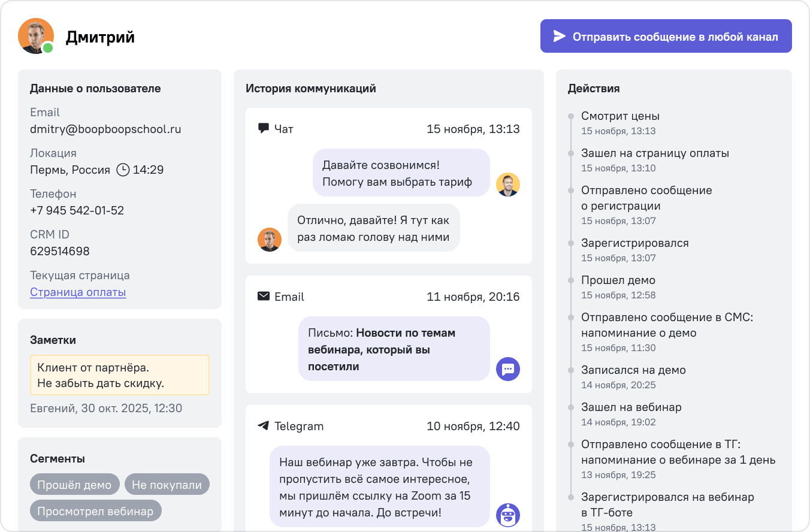This screenshot has height=532, width=810.
Task: Select the 'Просмотрел вебинар' segment tag
Action: point(96,511)
